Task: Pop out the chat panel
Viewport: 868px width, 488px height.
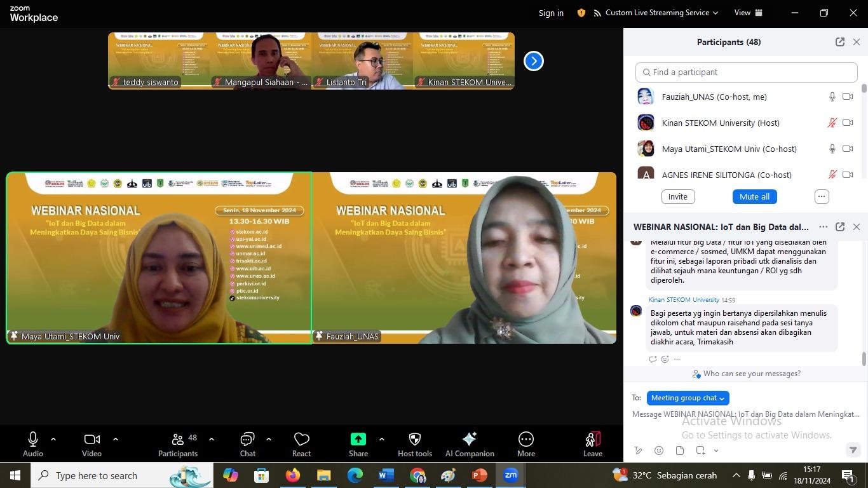Action: [x=840, y=227]
